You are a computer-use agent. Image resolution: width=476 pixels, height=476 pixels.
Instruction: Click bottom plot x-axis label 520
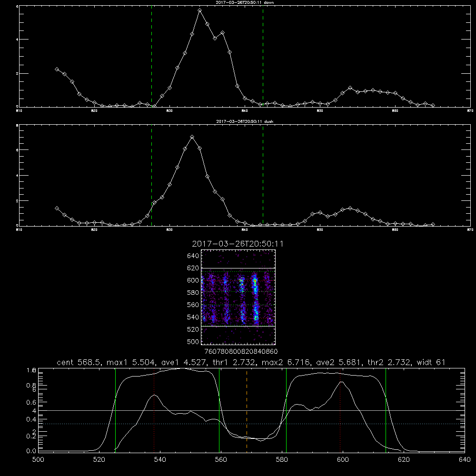[99, 460]
